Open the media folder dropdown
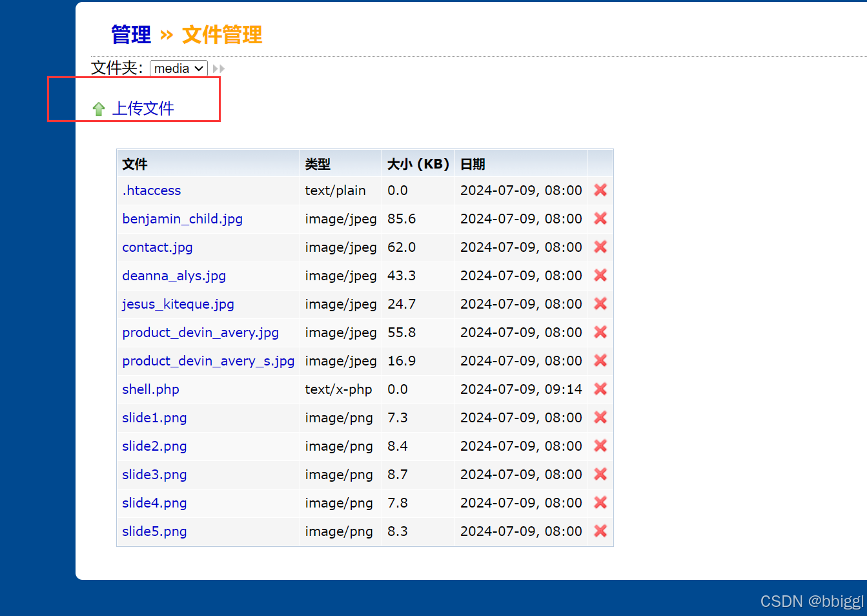 click(x=179, y=68)
